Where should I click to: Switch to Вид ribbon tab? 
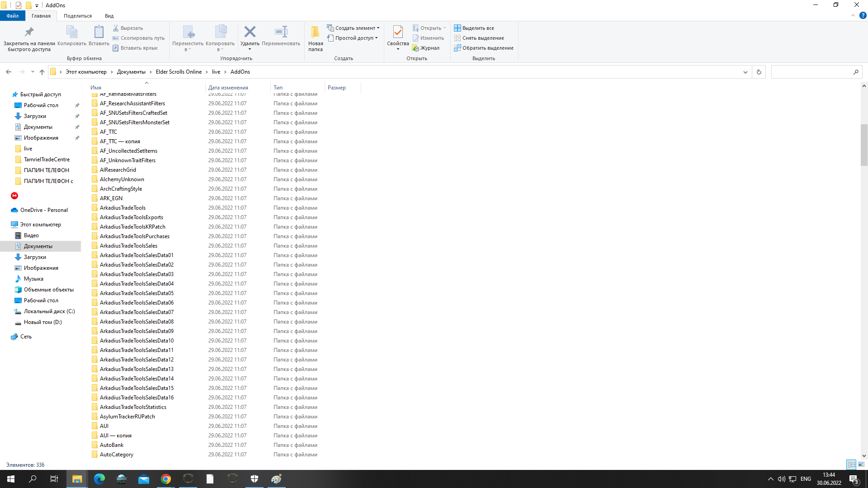pyautogui.click(x=109, y=16)
